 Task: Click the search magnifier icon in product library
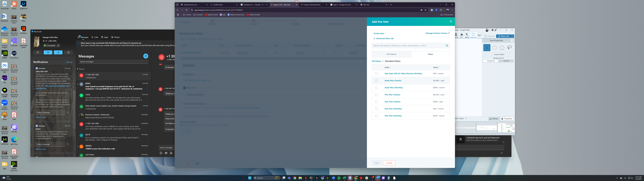point(447,46)
